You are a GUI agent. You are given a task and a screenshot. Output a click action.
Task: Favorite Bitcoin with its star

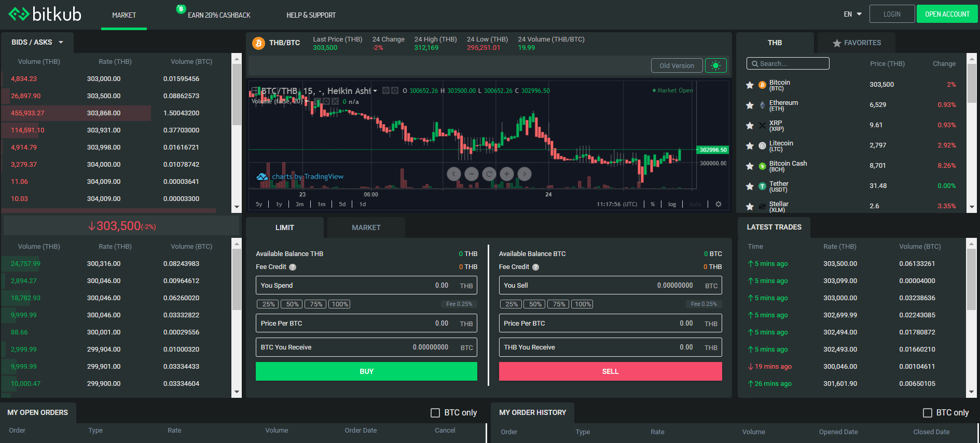tap(750, 85)
